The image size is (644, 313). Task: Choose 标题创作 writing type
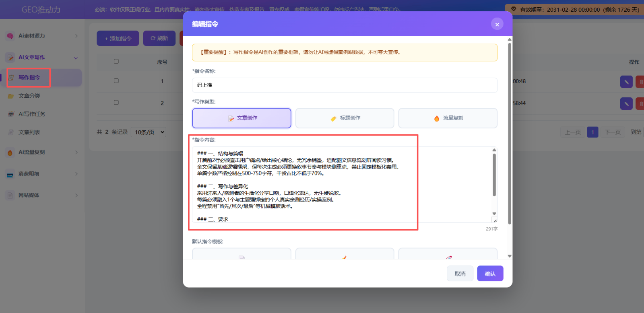click(x=345, y=118)
